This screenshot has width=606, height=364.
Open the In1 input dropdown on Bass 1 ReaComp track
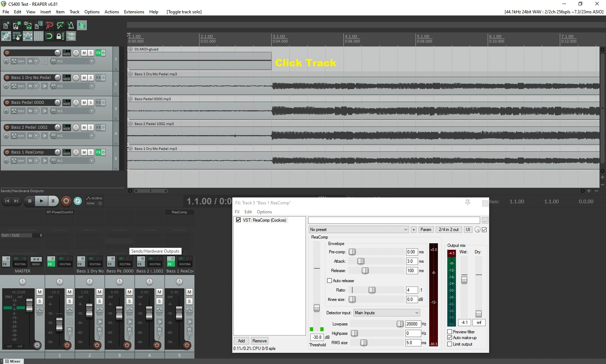[x=92, y=161]
